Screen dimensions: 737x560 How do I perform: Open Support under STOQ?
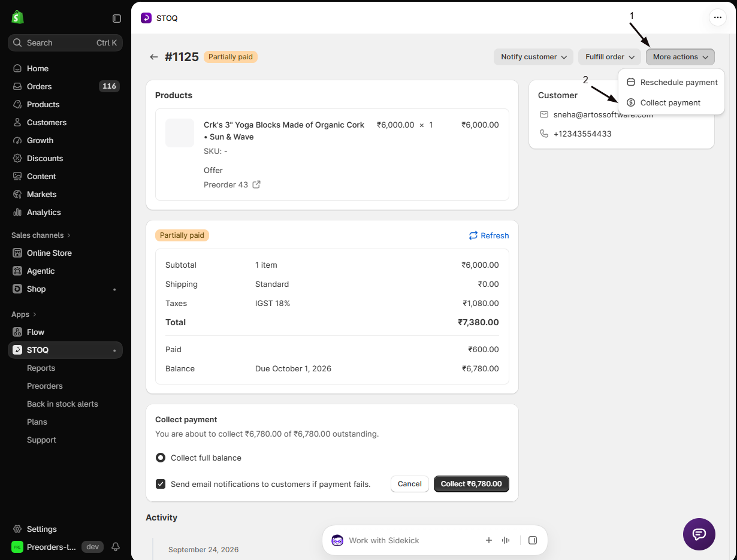[x=41, y=440]
